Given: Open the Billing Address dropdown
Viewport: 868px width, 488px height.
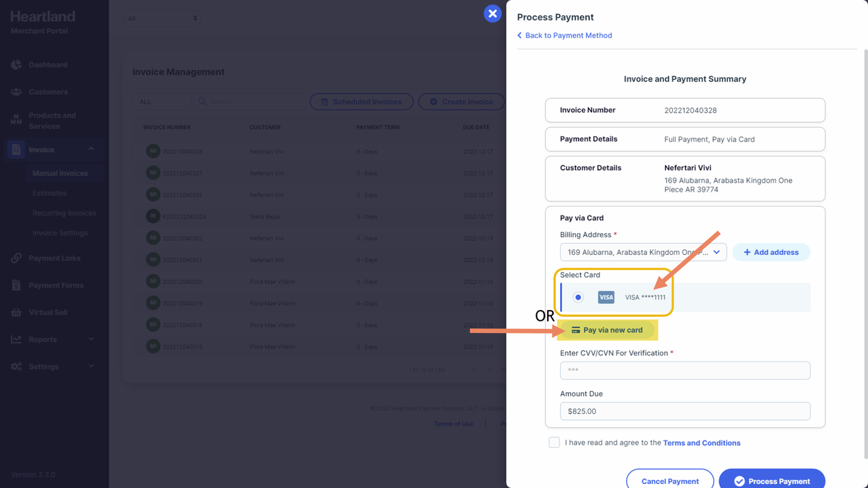Looking at the screenshot, I should (642, 252).
